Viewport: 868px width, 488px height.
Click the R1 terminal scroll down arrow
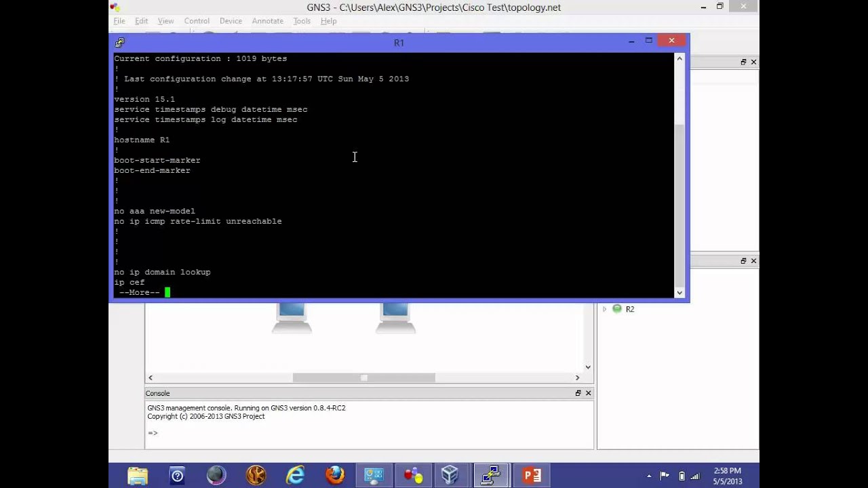tap(679, 293)
